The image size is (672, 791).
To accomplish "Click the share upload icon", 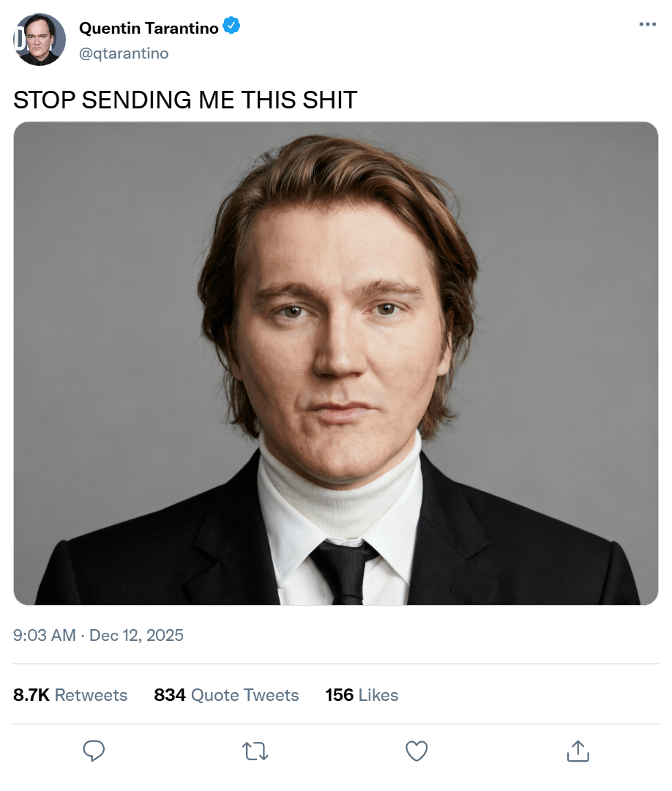I will [x=578, y=751].
